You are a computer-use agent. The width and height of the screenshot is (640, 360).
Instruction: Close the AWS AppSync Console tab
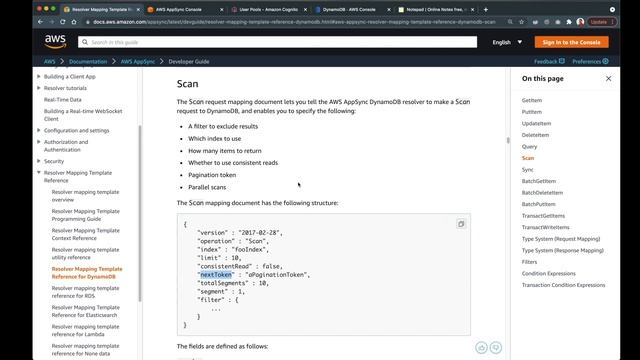click(x=222, y=9)
